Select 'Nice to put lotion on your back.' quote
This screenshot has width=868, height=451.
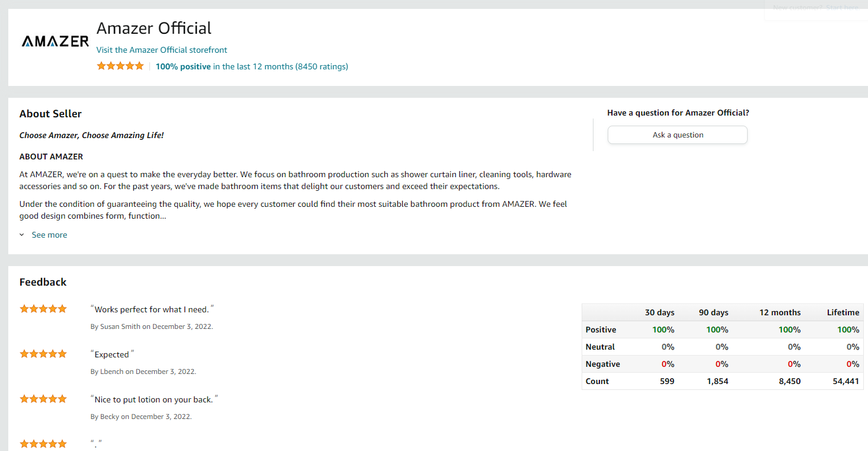(x=154, y=399)
